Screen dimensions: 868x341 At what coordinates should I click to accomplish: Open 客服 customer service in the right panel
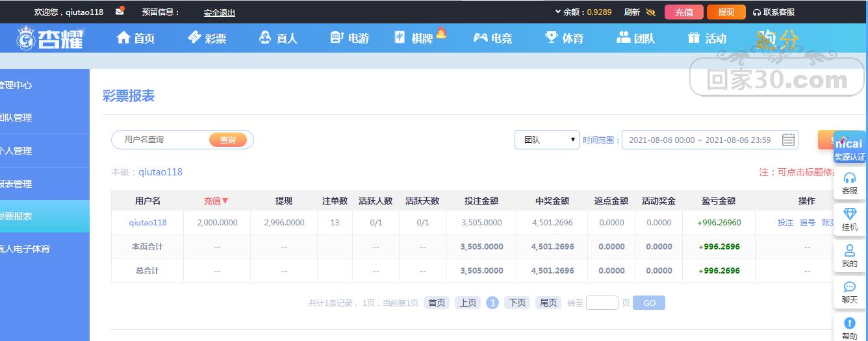(850, 183)
